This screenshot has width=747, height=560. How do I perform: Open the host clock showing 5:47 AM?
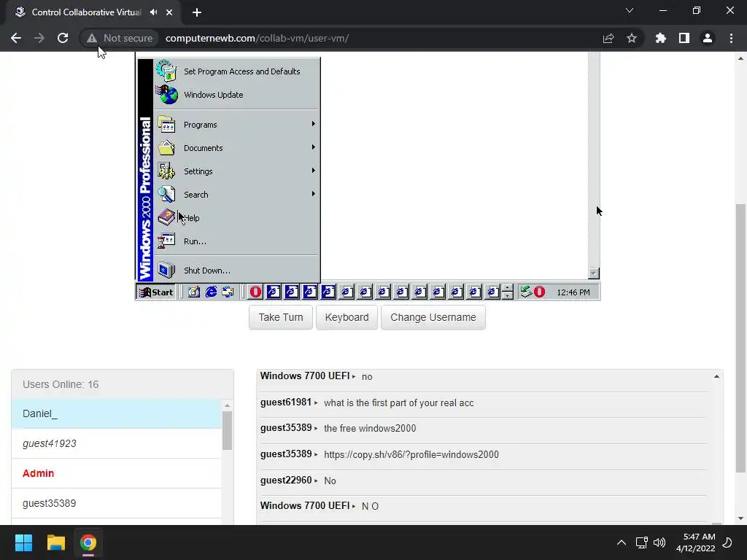click(x=695, y=542)
